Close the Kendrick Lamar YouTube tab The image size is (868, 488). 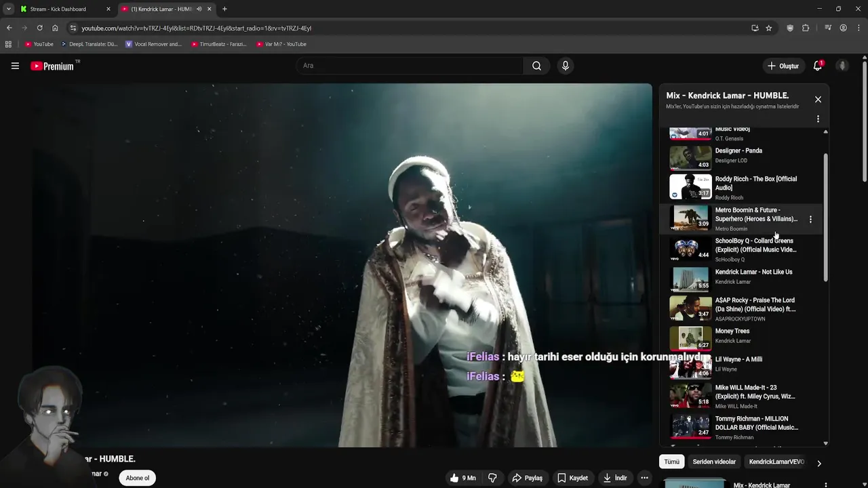(210, 9)
